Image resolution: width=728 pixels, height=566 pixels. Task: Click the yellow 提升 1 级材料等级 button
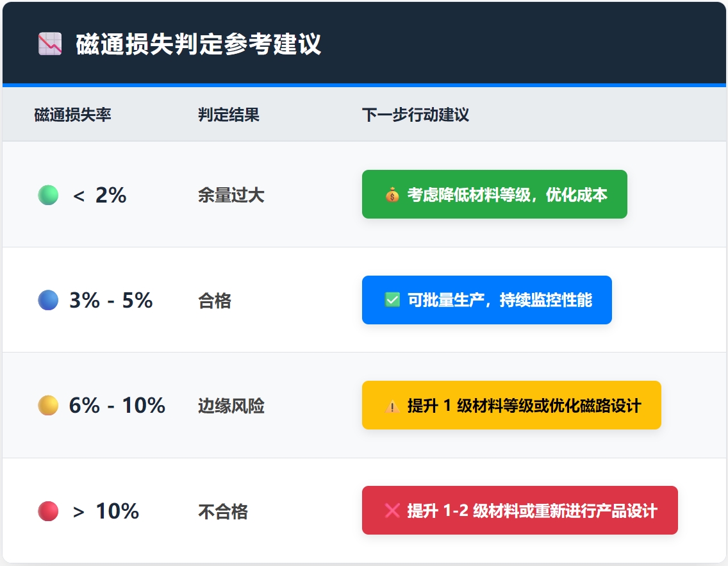click(x=511, y=405)
